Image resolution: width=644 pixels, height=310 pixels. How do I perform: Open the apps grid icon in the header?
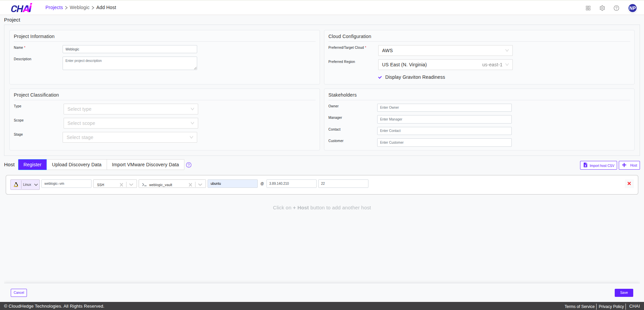click(588, 8)
